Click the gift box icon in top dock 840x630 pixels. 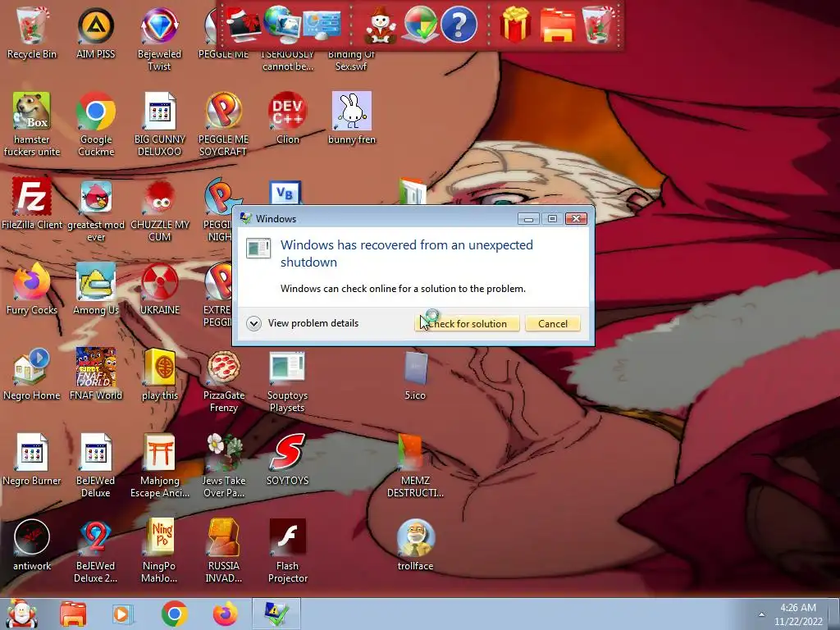(515, 25)
